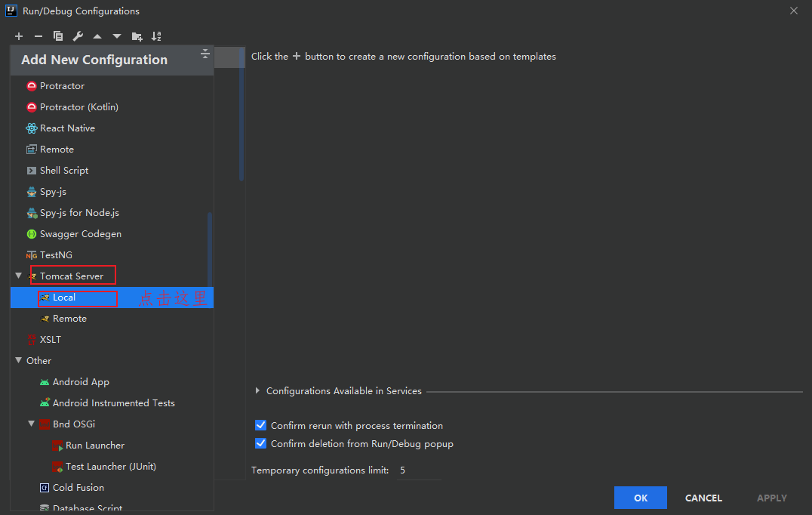Expand Configurations Available in Services

click(257, 390)
